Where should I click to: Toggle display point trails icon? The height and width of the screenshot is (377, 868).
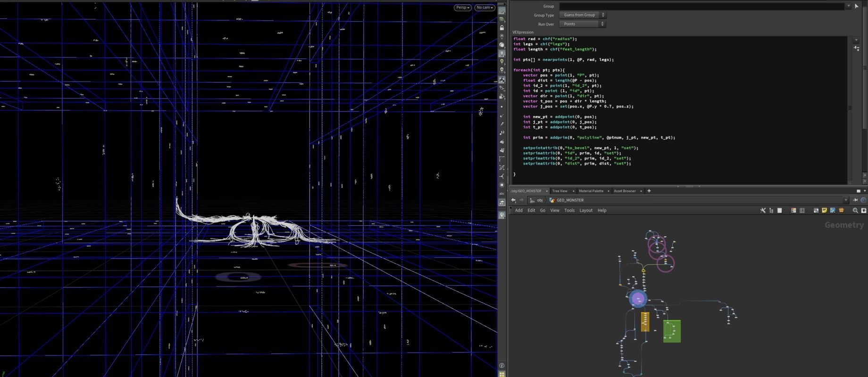coord(502,124)
